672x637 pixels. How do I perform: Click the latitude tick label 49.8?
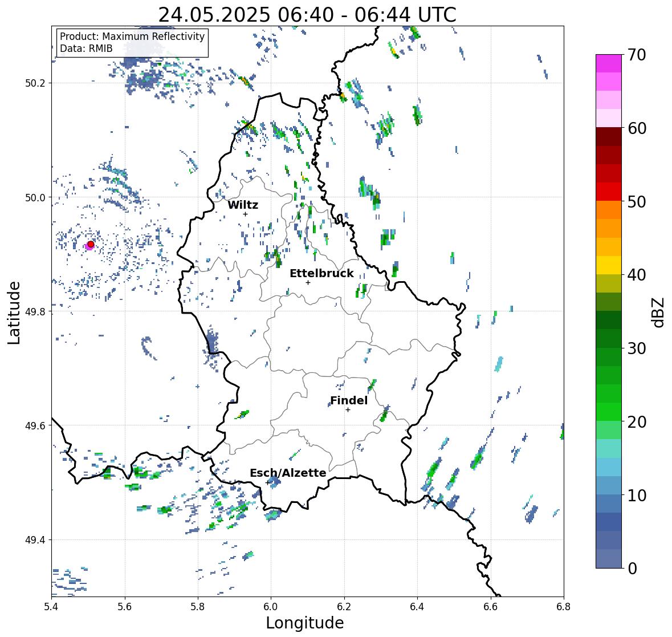35,311
